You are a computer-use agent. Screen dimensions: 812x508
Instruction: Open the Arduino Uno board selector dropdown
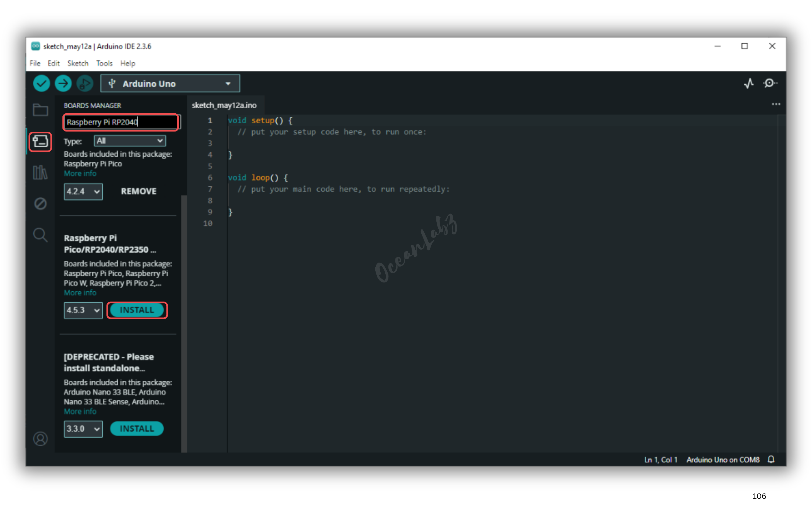point(170,83)
